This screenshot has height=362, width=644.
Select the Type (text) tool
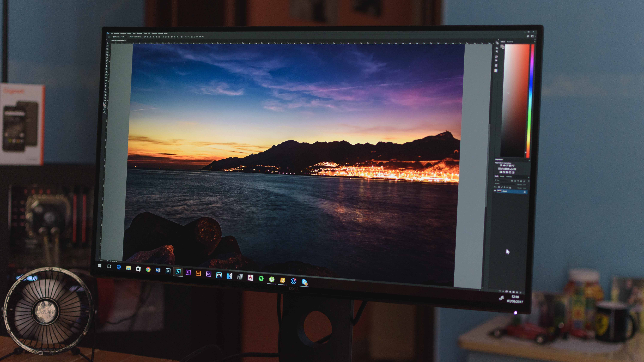click(x=106, y=86)
